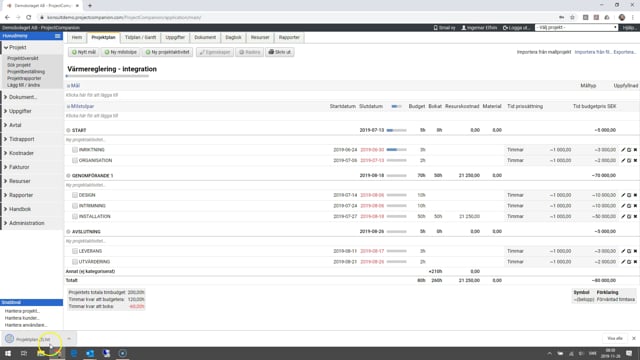Viewport: 640px width, 360px height.
Task: Click the Nytt mål button
Action: tap(84, 52)
